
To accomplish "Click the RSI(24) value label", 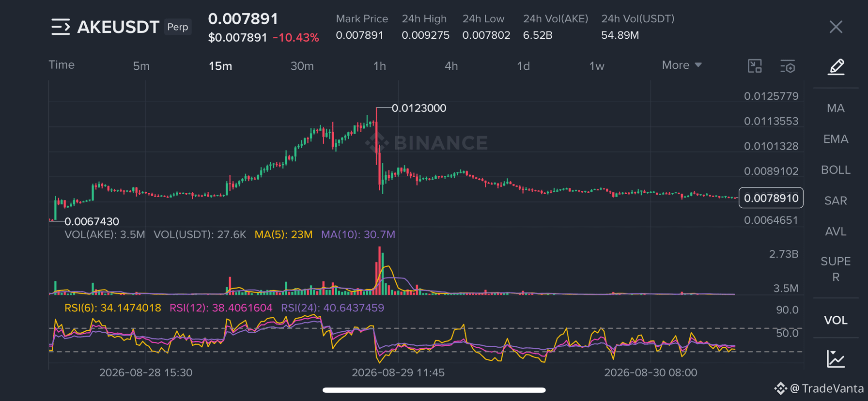I will pyautogui.click(x=332, y=308).
